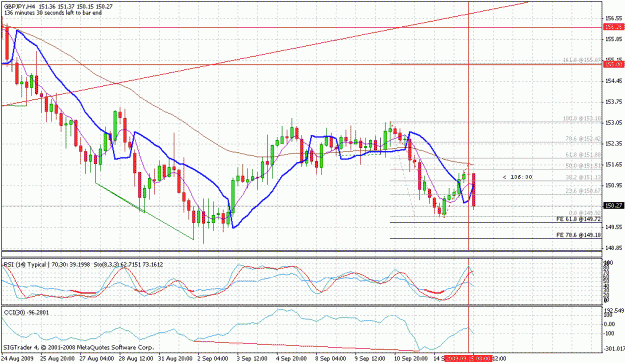625x363 pixels.
Task: Click the 2 Sep 04:00 time label
Action: 213,358
